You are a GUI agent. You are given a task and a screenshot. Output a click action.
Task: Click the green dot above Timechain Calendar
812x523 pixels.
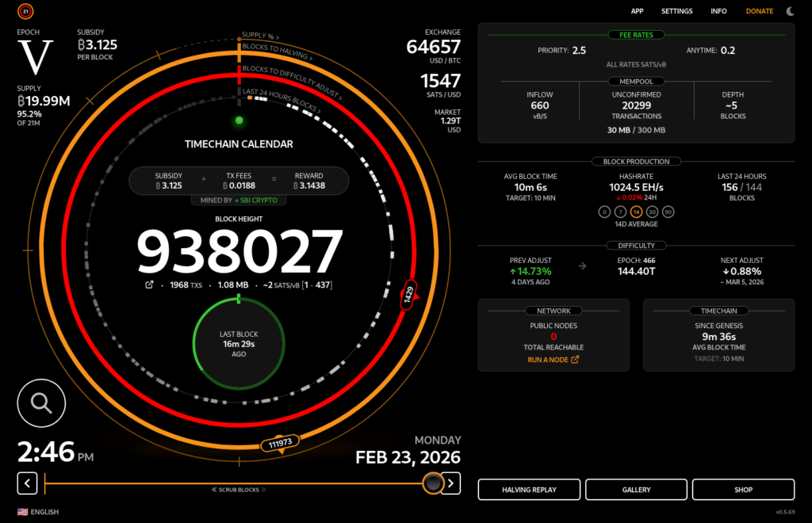[239, 121]
